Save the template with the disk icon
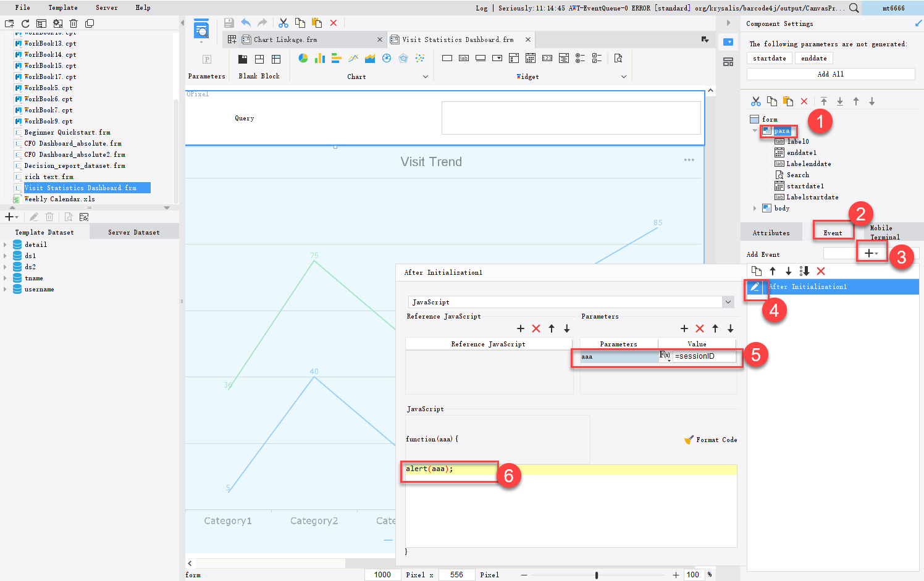 tap(228, 22)
